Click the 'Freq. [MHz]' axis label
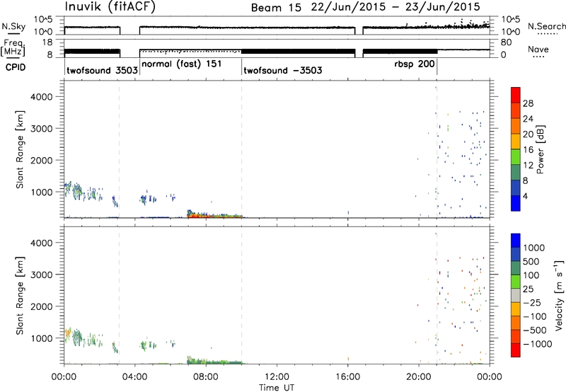Image resolution: width=566 pixels, height=392 pixels. (13, 47)
